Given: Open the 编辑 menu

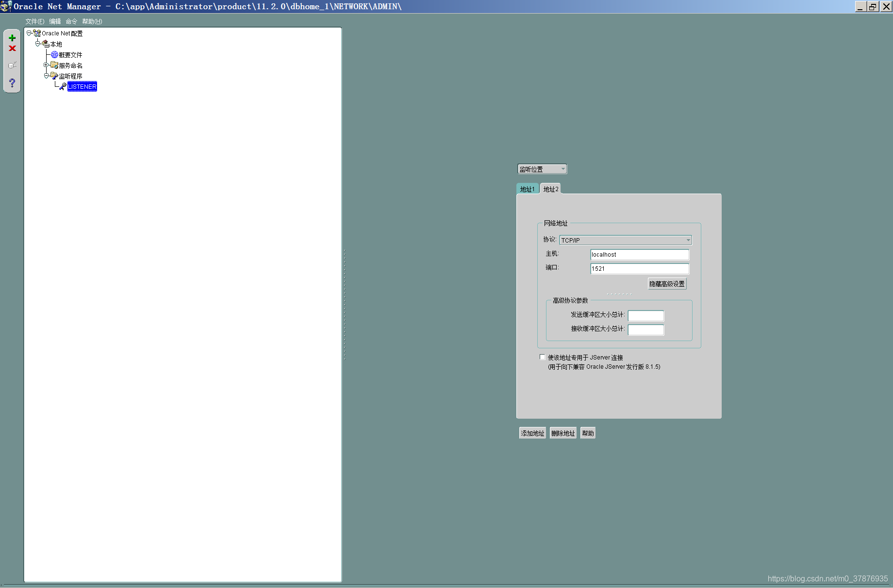Looking at the screenshot, I should tap(55, 21).
